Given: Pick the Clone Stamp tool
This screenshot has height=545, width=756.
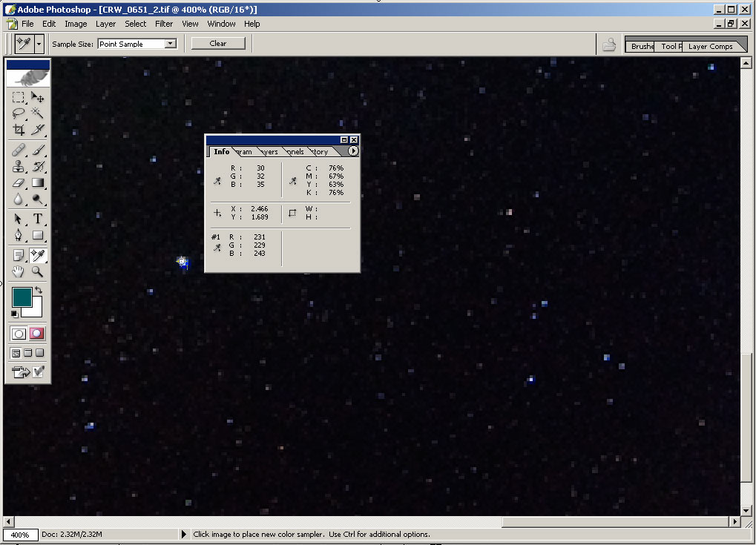Looking at the screenshot, I should coord(19,166).
